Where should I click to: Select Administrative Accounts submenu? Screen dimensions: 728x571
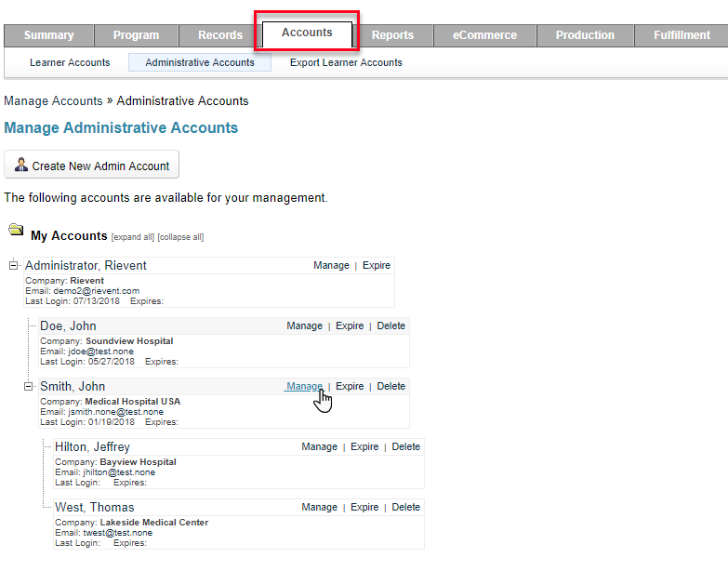(200, 62)
